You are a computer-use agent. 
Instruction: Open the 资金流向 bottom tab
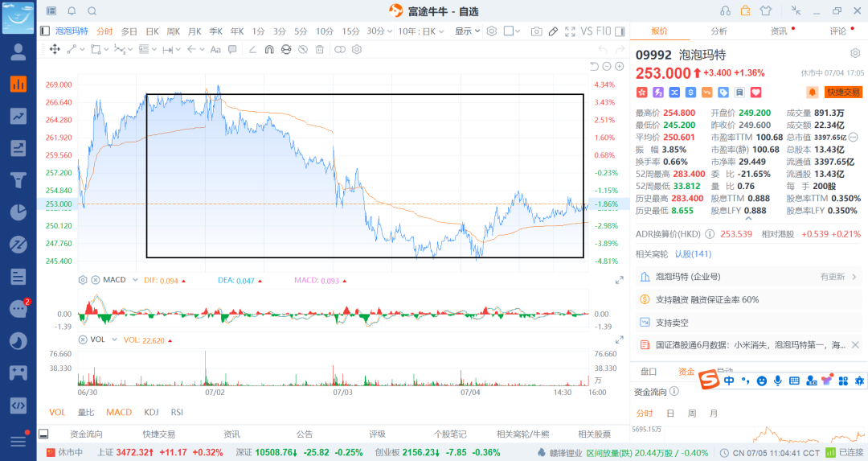point(86,434)
